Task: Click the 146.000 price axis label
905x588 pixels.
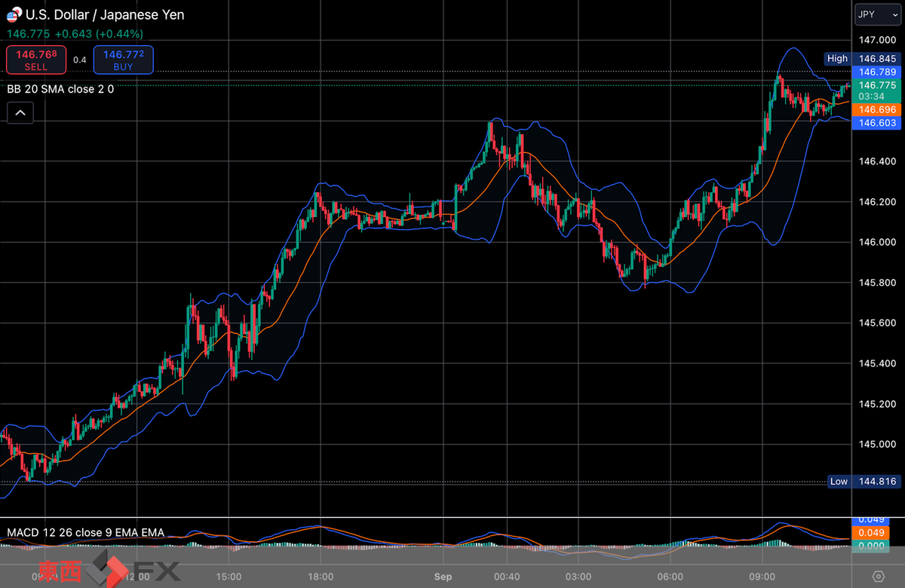Action: (x=876, y=242)
